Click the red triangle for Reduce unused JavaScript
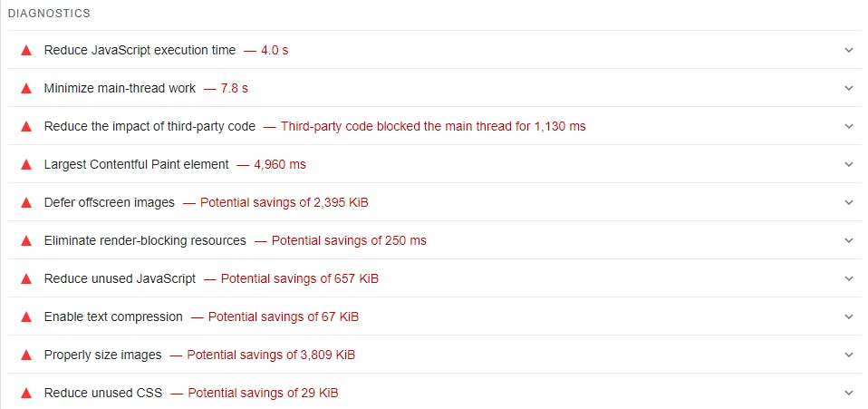The image size is (868, 409). [x=26, y=278]
